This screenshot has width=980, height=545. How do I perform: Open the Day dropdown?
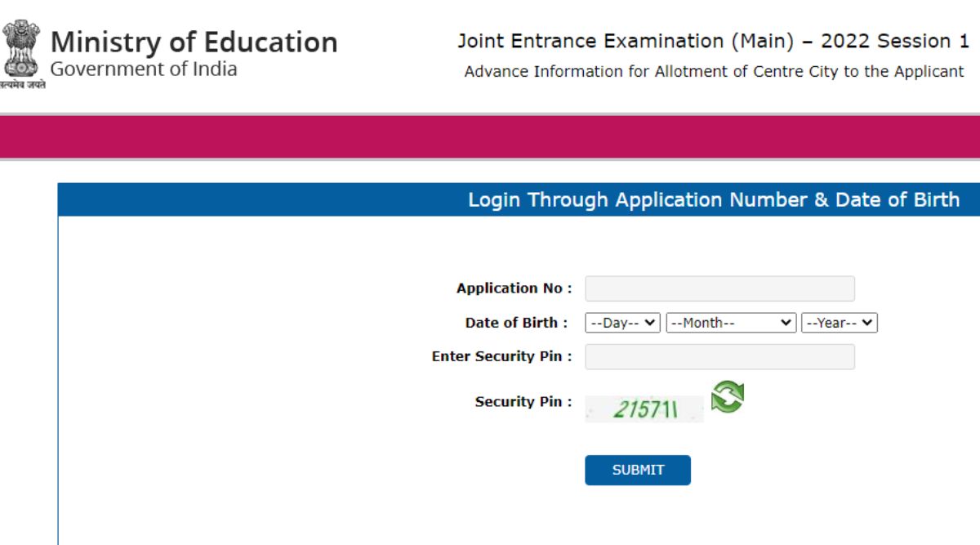coord(622,323)
